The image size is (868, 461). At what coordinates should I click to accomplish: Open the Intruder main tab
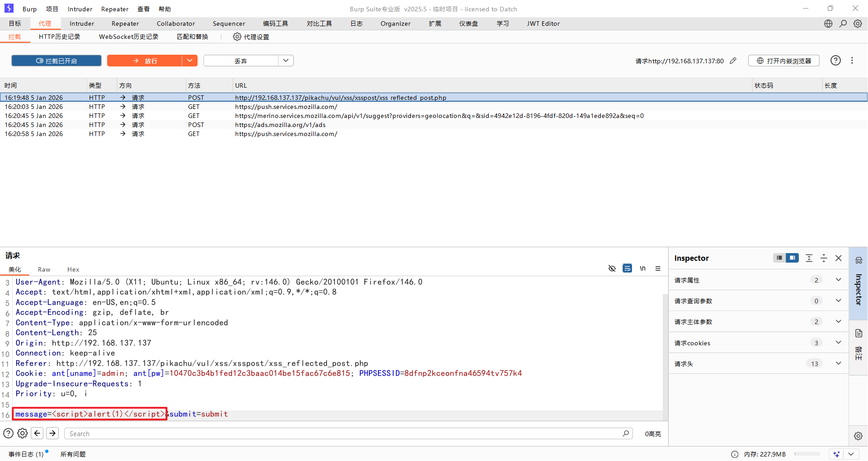point(82,24)
